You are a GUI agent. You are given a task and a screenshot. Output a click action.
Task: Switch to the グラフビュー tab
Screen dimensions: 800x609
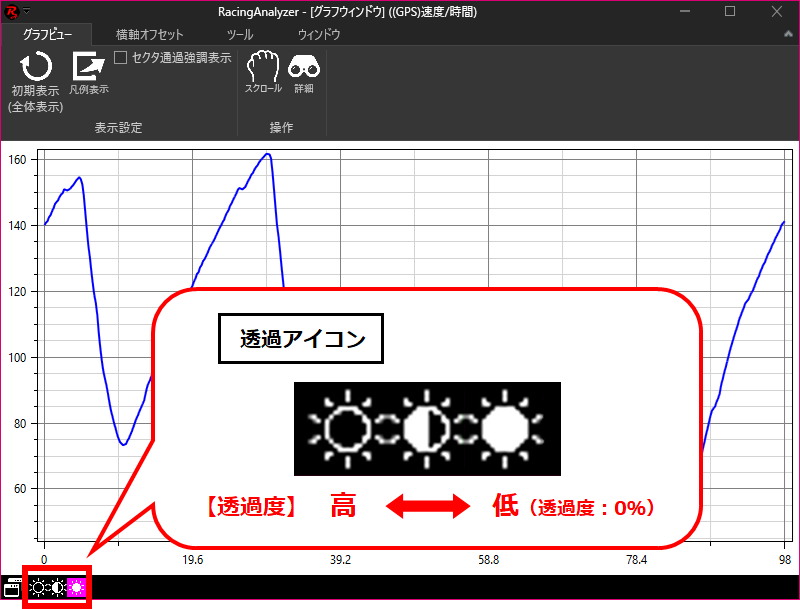(x=46, y=34)
